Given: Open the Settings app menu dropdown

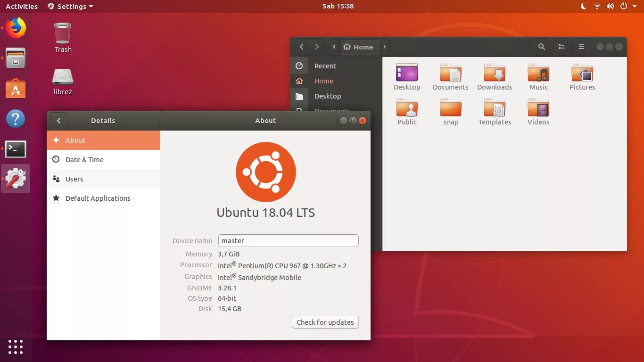Looking at the screenshot, I should pos(70,6).
